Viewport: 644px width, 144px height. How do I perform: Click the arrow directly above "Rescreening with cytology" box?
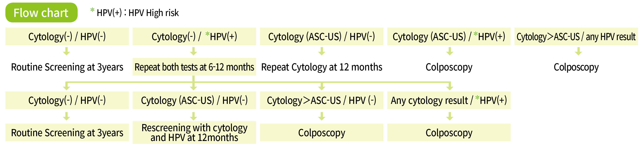[193, 116]
